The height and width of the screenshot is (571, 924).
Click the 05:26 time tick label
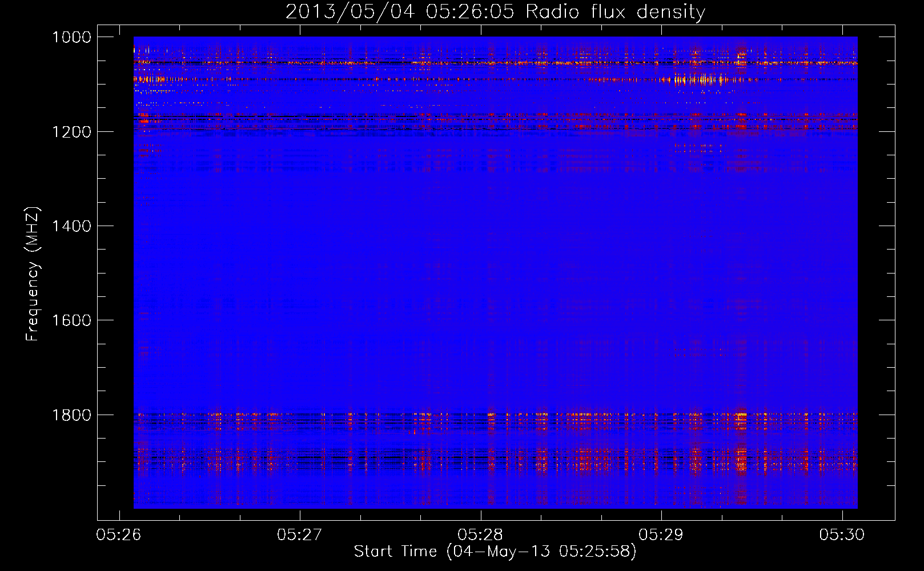(x=119, y=534)
